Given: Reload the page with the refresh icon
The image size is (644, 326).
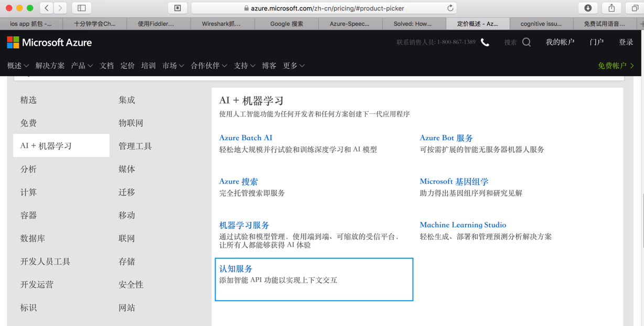Looking at the screenshot, I should pos(450,8).
